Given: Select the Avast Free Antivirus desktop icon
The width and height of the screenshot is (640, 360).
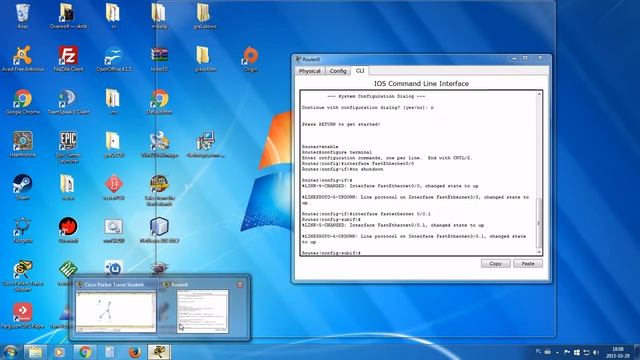Looking at the screenshot, I should pos(22,59).
